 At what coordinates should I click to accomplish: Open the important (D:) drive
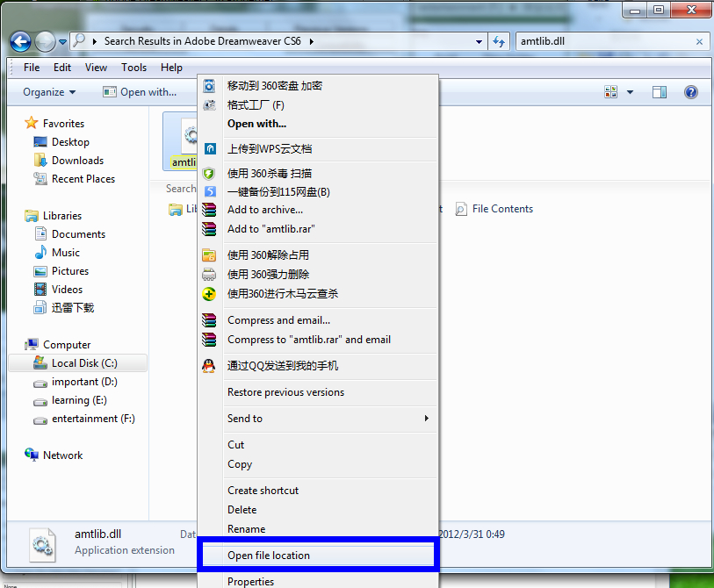[76, 382]
